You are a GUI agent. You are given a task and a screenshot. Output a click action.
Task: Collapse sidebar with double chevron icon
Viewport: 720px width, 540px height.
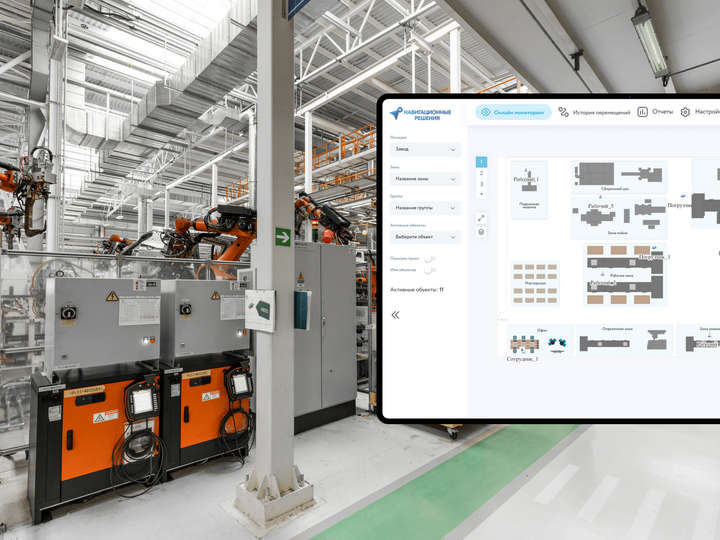[x=395, y=314]
